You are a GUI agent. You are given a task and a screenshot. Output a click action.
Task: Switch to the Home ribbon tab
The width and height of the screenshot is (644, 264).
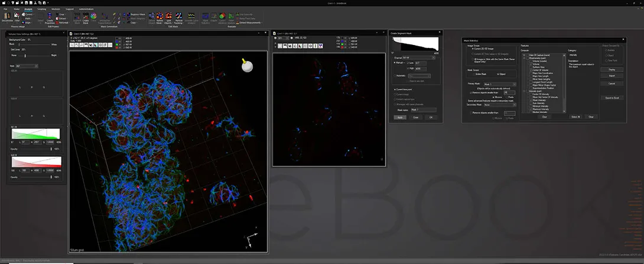[17, 8]
